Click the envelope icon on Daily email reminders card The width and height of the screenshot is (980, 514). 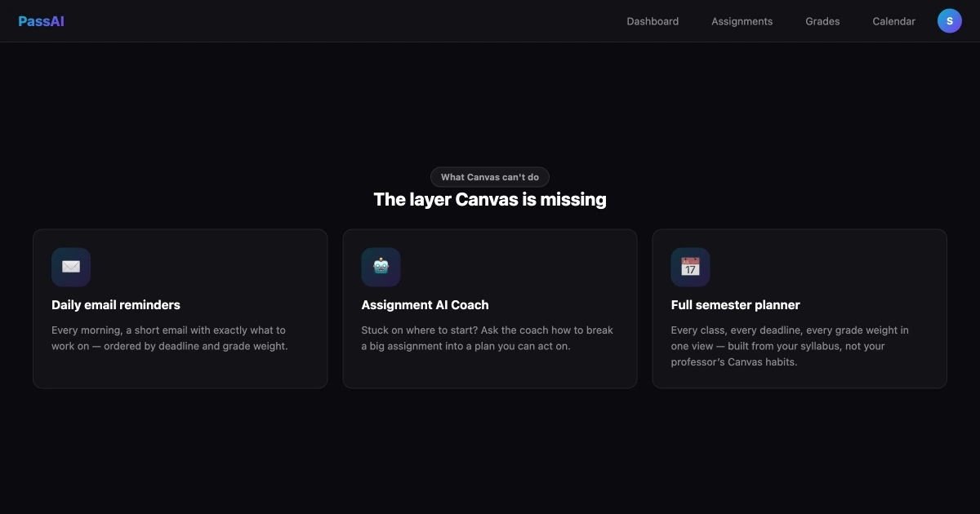point(71,267)
